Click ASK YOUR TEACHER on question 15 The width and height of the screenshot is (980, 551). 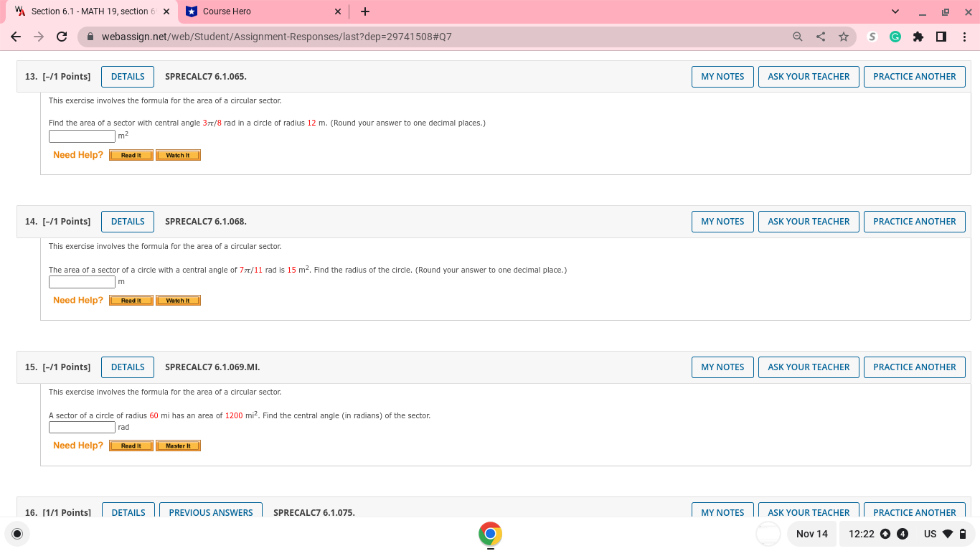pos(809,367)
